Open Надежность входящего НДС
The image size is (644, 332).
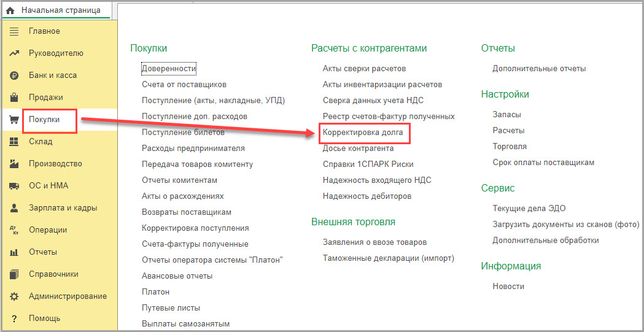[x=377, y=180]
